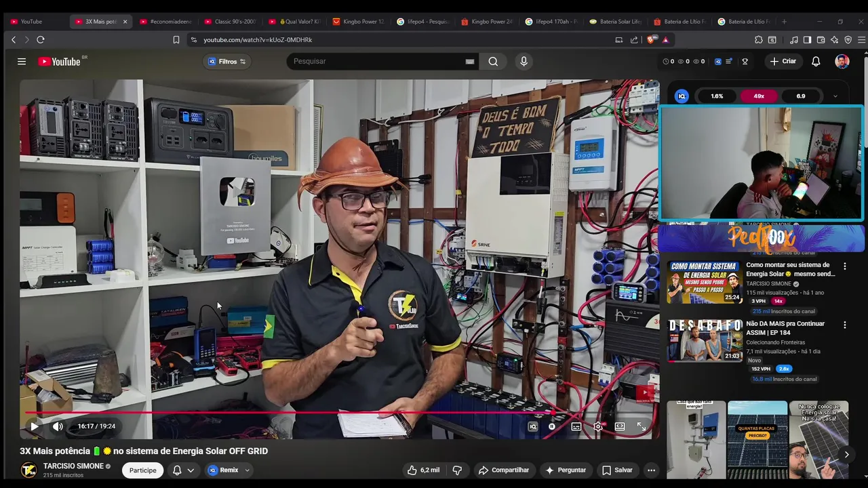
Task: Open the account avatar menu
Action: (842, 62)
